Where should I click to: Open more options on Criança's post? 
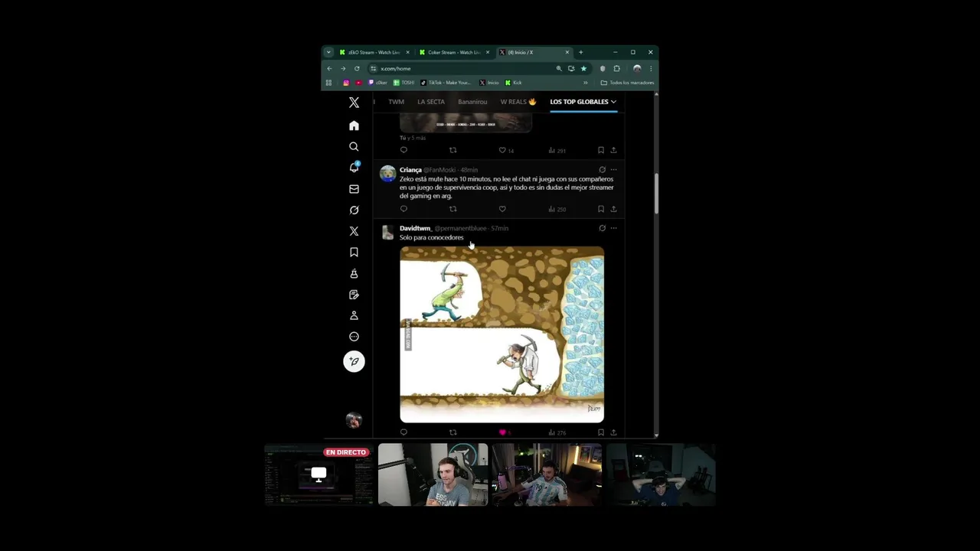pos(613,170)
